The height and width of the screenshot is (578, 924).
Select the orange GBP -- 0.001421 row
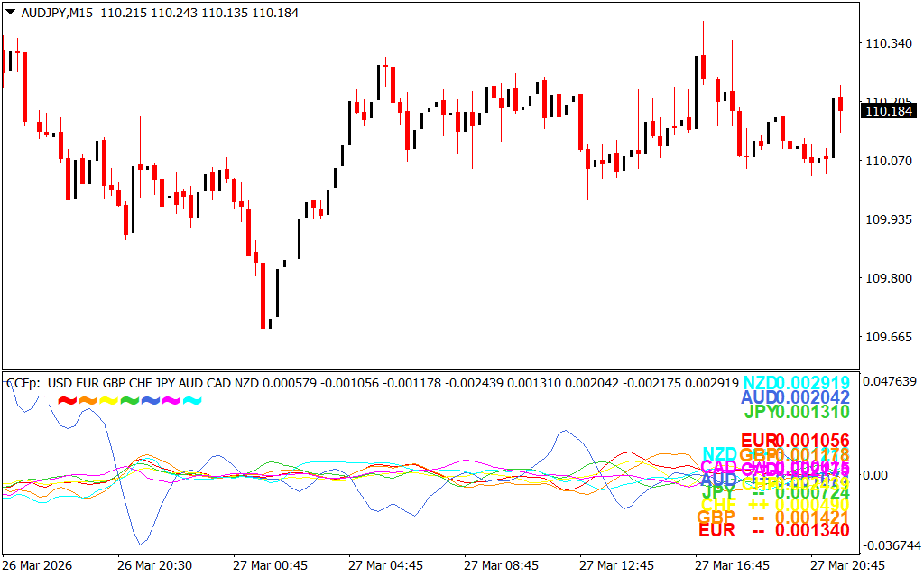(x=773, y=517)
